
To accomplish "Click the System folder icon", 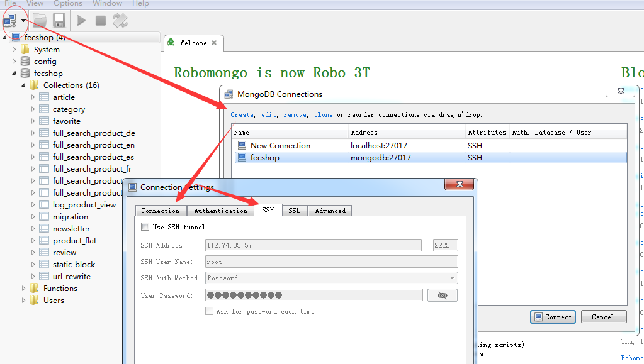I will (25, 49).
